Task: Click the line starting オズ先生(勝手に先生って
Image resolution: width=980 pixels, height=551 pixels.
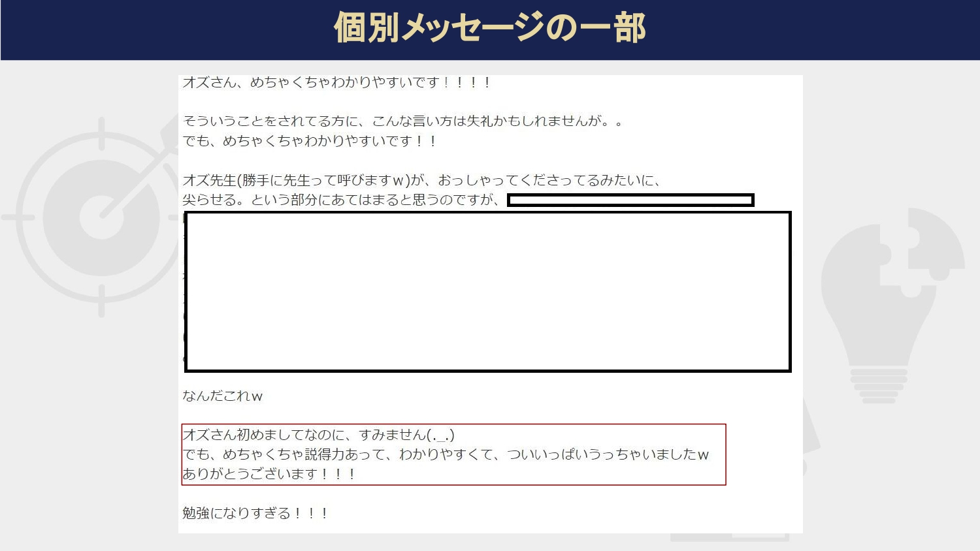Action: click(x=421, y=180)
